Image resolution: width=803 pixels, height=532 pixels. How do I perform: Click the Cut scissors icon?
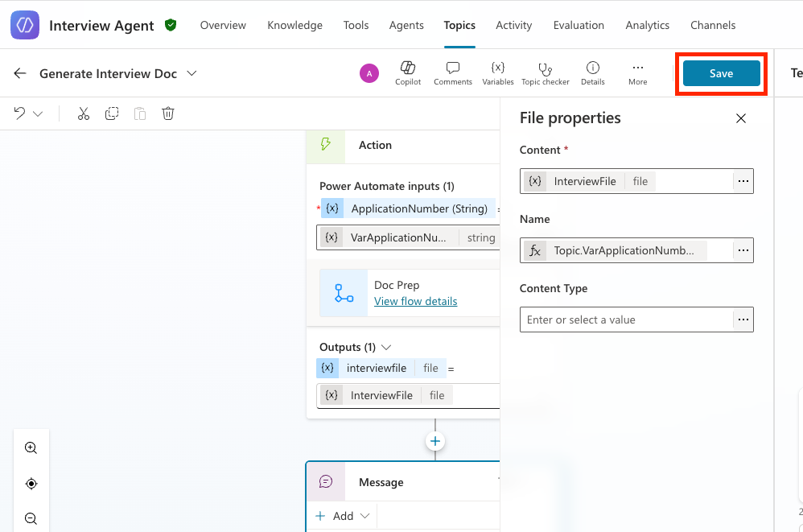84,113
